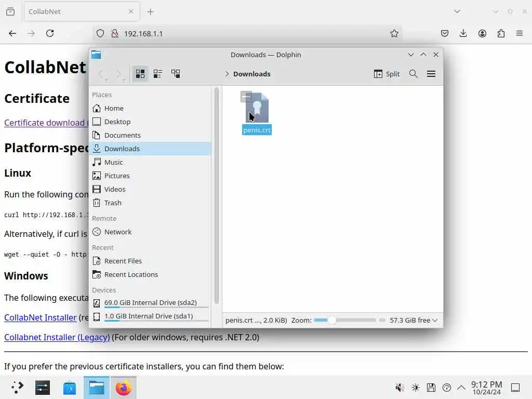Click the Certificate download link
This screenshot has height=399, width=532.
[x=46, y=123]
